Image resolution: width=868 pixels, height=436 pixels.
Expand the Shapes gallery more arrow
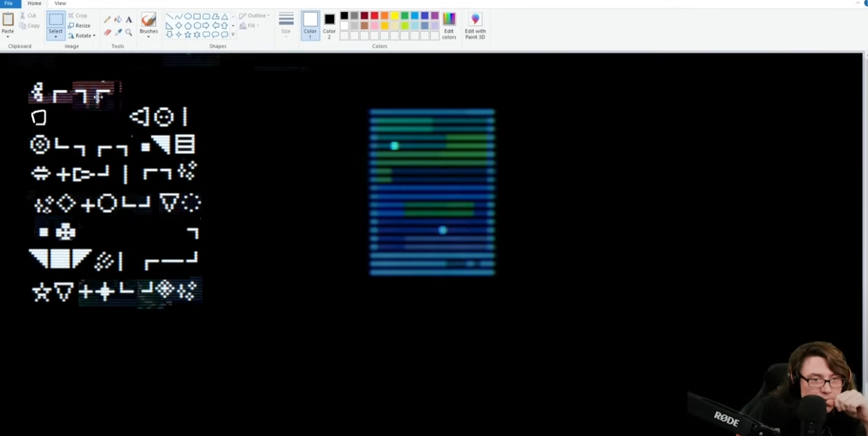coord(233,34)
